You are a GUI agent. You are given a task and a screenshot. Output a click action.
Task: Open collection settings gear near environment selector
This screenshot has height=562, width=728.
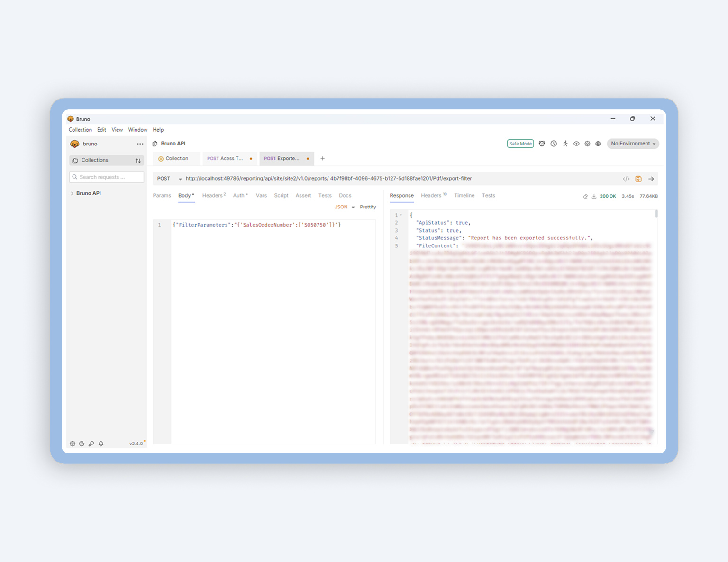tap(587, 144)
